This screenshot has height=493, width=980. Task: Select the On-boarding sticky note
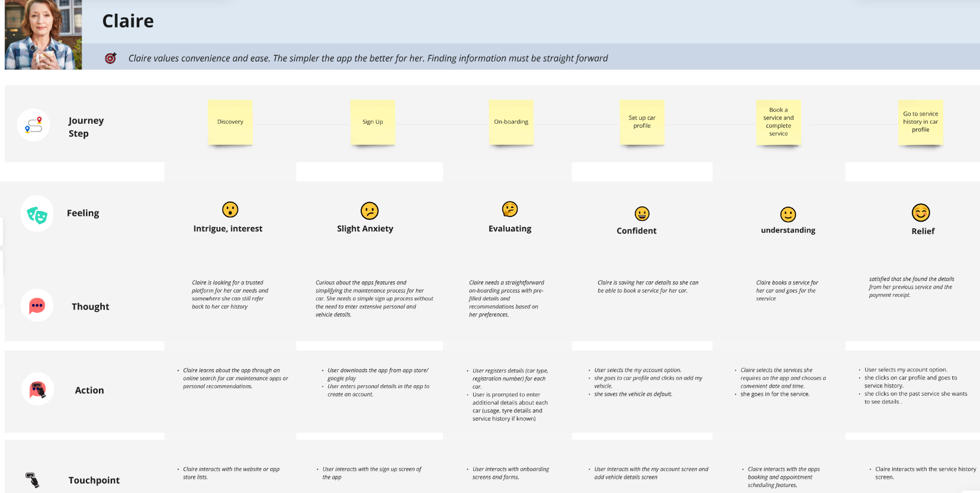pos(511,122)
